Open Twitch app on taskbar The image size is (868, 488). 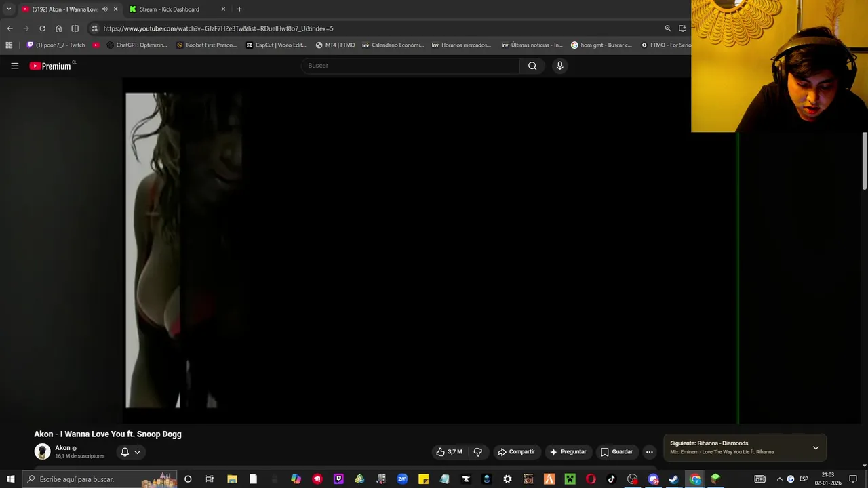coord(338,479)
